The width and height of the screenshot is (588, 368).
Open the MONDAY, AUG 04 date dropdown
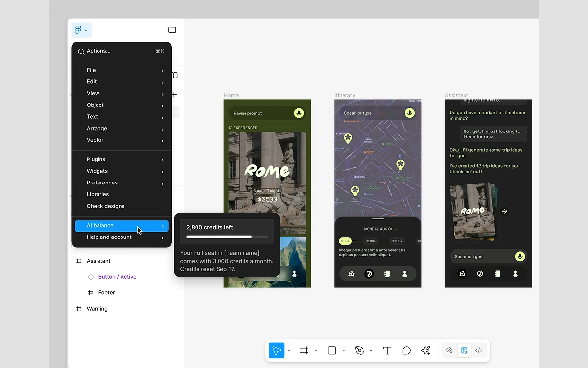pos(381,229)
